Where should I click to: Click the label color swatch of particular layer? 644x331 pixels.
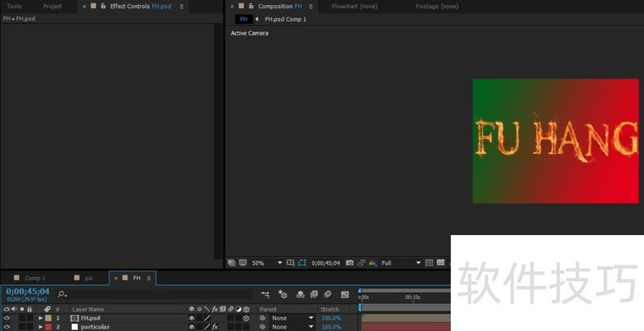(47, 327)
